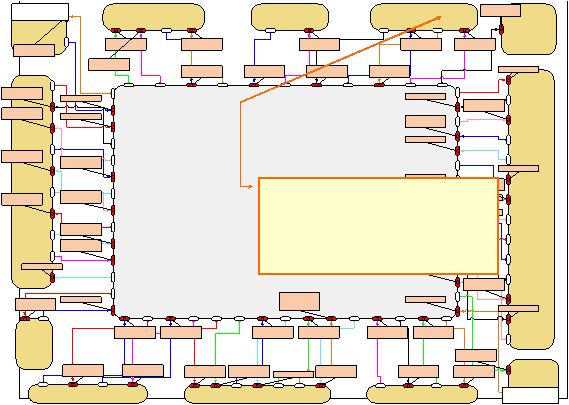Select the white rectangle atop the top-left tan container

point(40,12)
